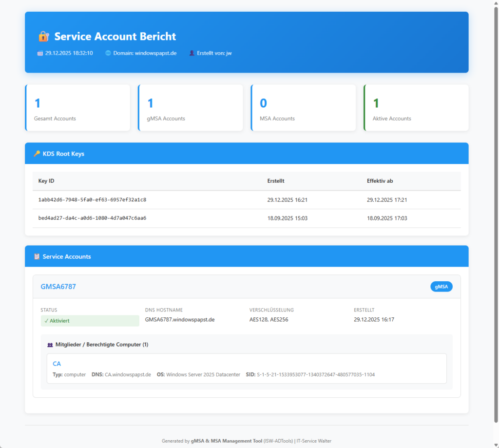Screen dimensions: 499x448
Task: Click the blue accent bar on Gesamt Accounts card
Action: 26,108
